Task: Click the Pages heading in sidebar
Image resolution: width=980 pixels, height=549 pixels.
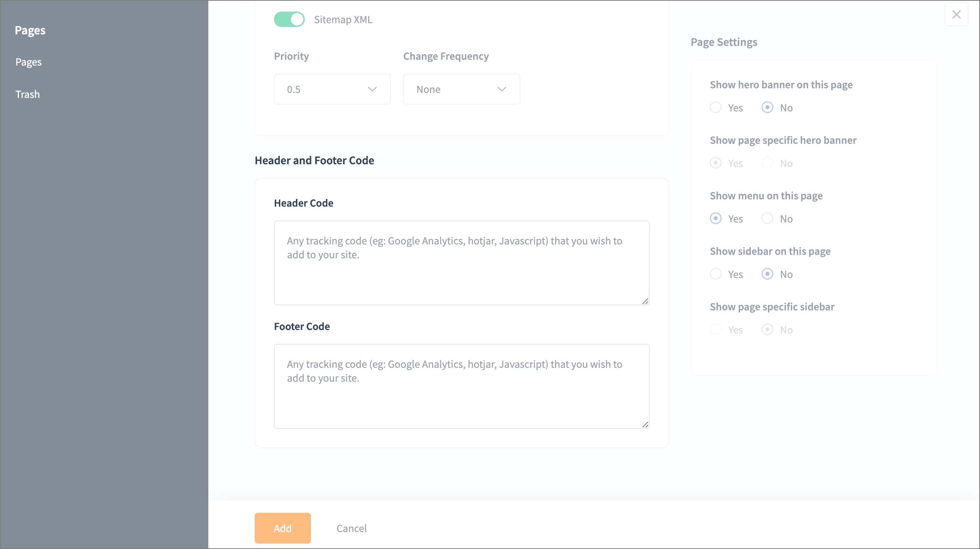Action: pyautogui.click(x=30, y=30)
